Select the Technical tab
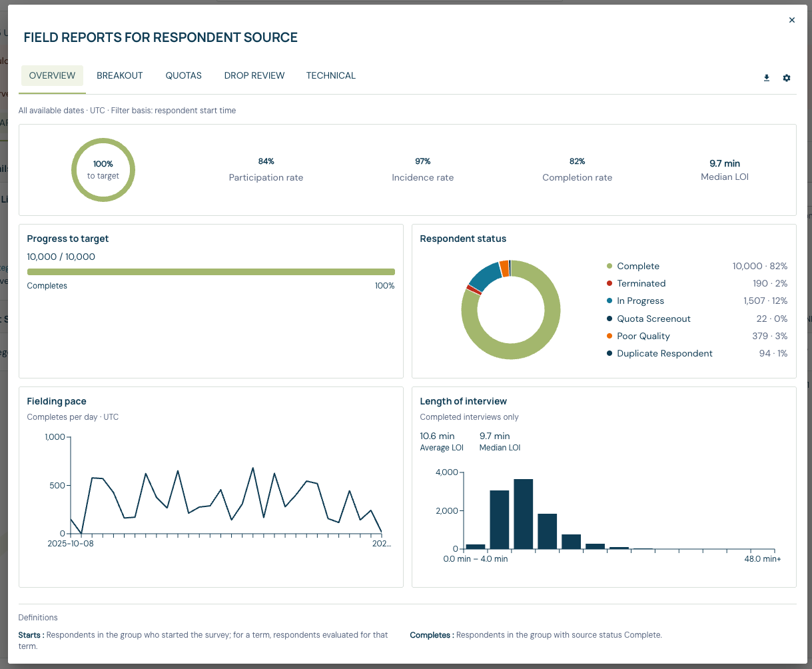Screen dimensions: 812x669 click(331, 75)
